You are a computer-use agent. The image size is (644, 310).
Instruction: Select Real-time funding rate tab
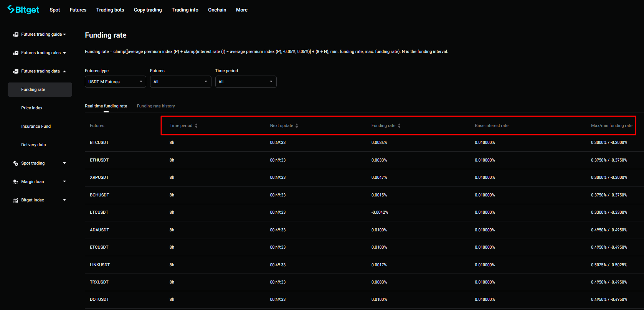[106, 106]
